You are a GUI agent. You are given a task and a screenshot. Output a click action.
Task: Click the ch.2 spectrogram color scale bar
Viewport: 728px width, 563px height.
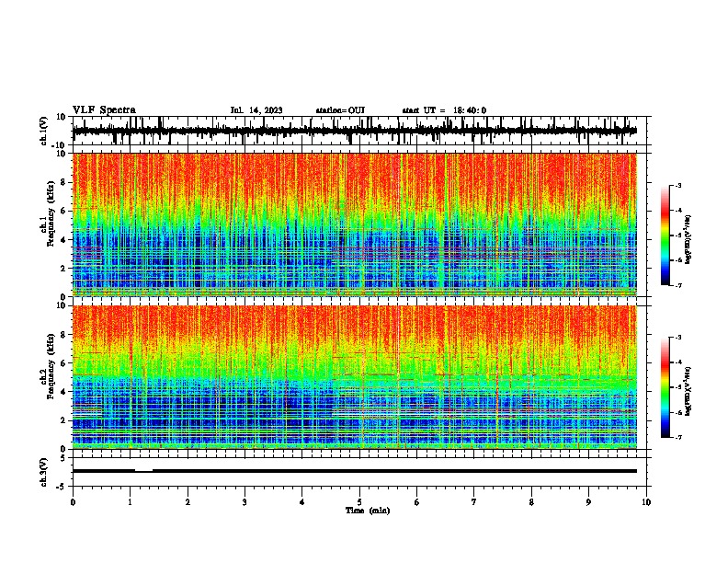pyautogui.click(x=665, y=387)
